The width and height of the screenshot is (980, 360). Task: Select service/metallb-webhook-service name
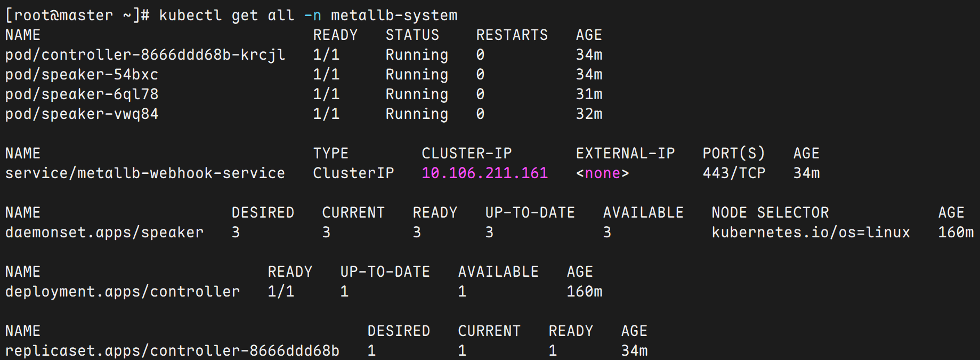145,173
